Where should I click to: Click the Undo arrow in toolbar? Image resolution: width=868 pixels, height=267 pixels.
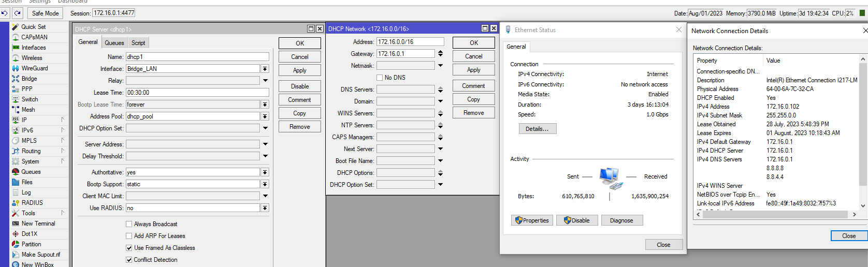[x=5, y=13]
